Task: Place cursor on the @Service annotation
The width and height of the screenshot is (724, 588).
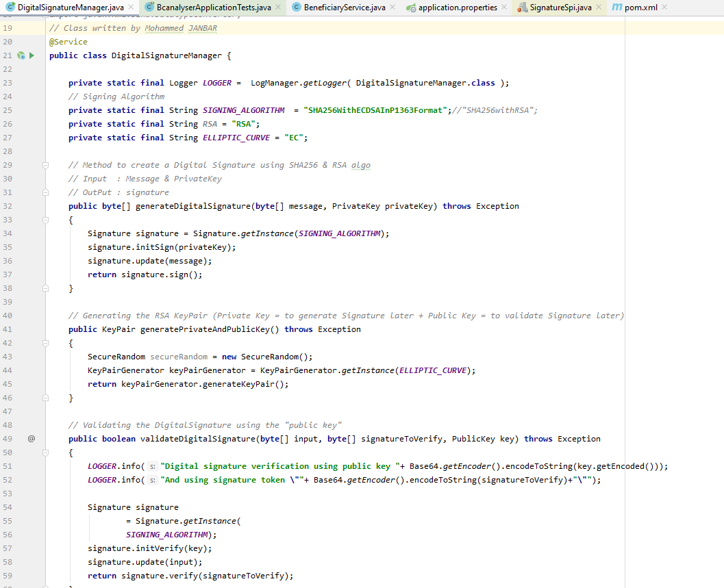Action: point(68,42)
